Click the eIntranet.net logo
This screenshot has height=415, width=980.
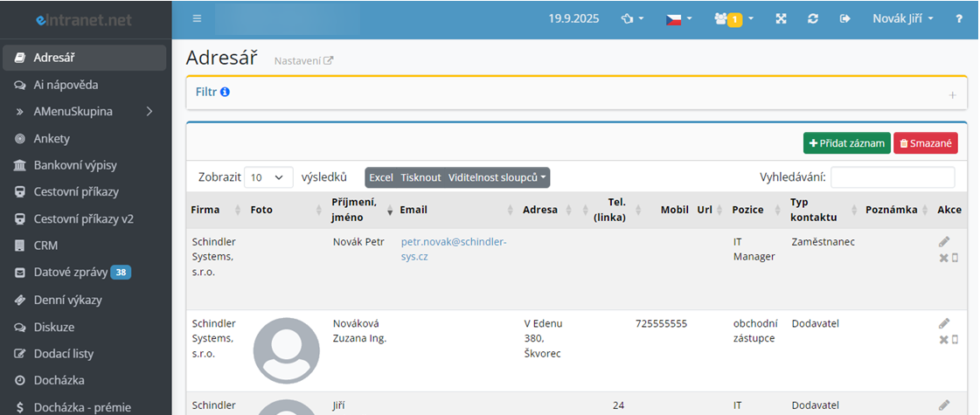pyautogui.click(x=84, y=20)
